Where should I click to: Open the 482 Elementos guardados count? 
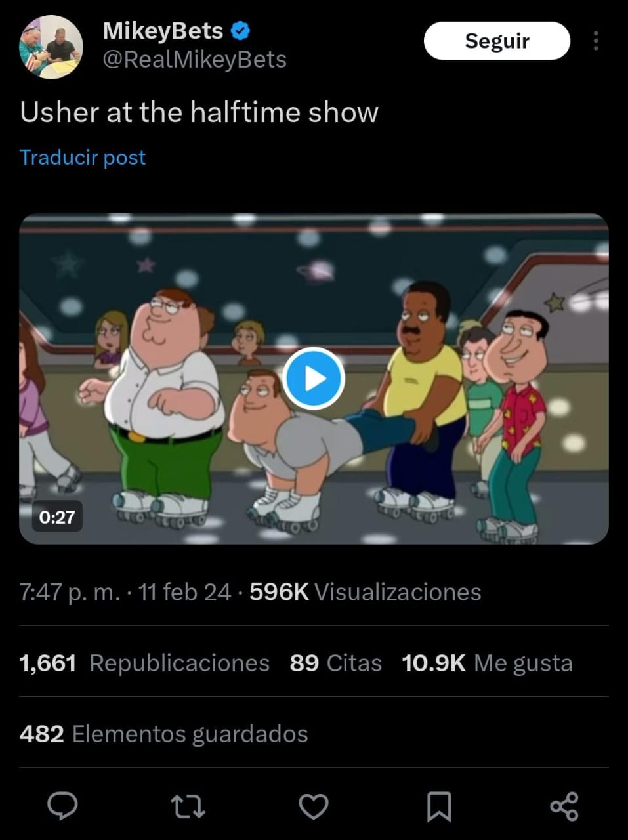point(163,734)
